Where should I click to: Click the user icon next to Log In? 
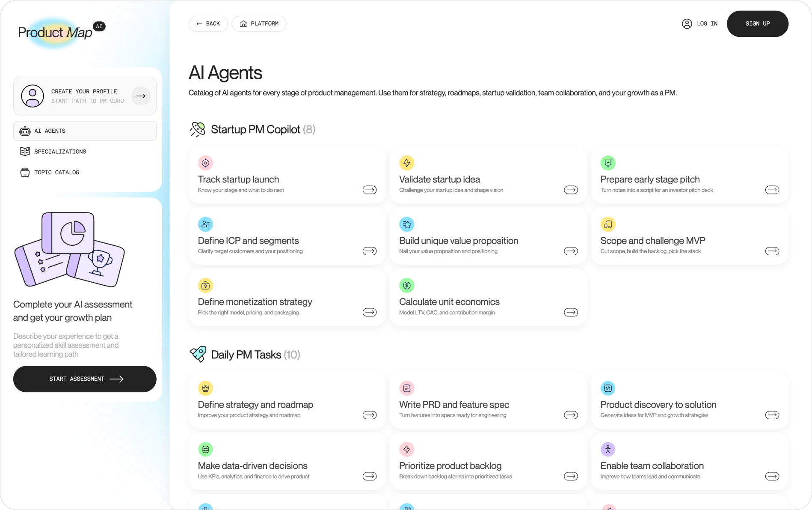pyautogui.click(x=687, y=24)
